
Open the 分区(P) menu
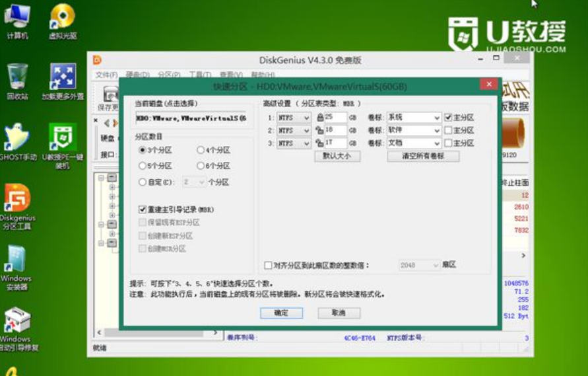(x=169, y=75)
